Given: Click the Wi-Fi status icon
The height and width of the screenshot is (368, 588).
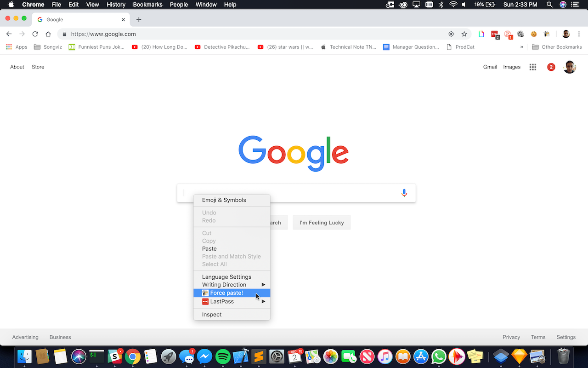Looking at the screenshot, I should point(453,5).
